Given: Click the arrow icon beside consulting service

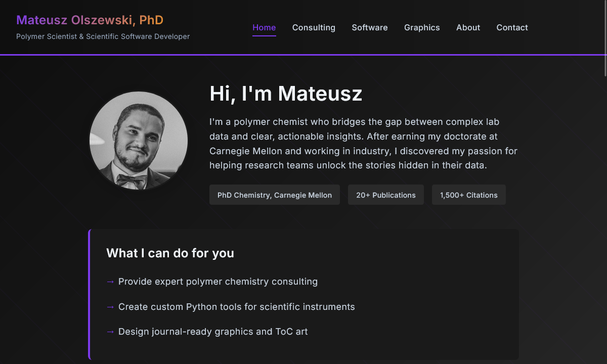Looking at the screenshot, I should 110,282.
